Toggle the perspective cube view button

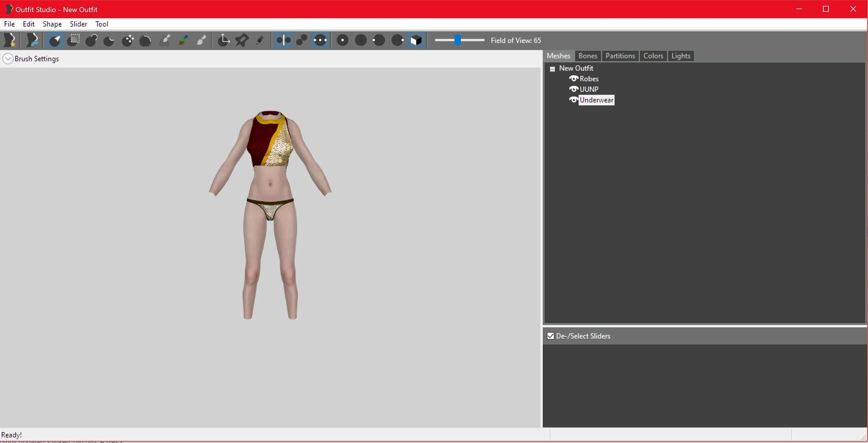coord(416,40)
